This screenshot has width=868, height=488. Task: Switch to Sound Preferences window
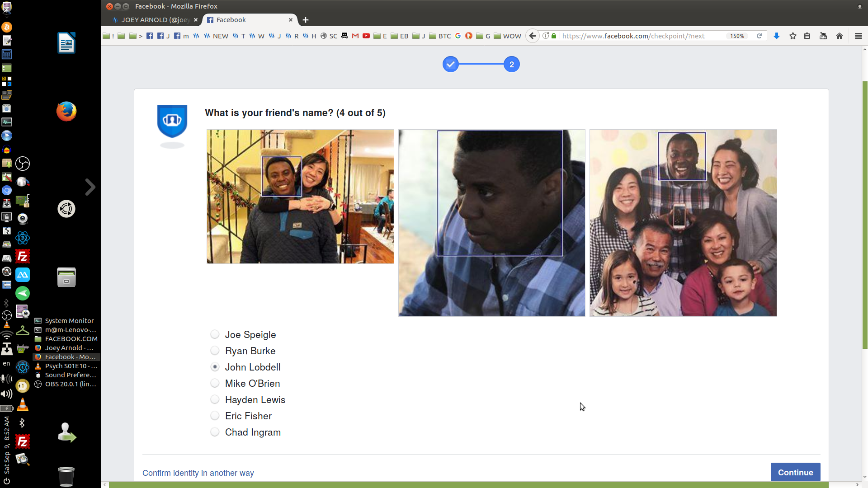pos(66,375)
